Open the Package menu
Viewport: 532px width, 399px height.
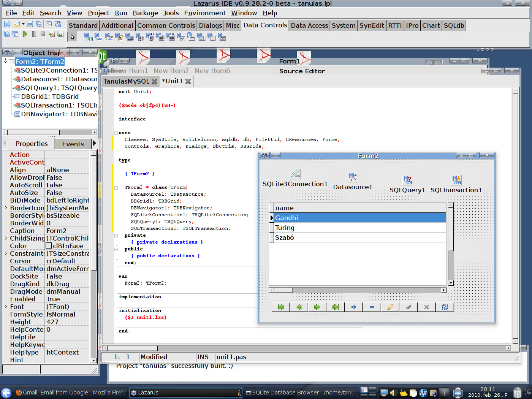pos(145,13)
